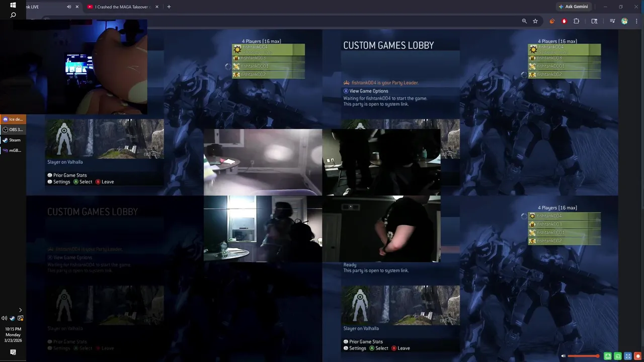Viewport: 644px width, 362px height.
Task: Open the Extensions puzzle menu
Action: pyautogui.click(x=577, y=21)
